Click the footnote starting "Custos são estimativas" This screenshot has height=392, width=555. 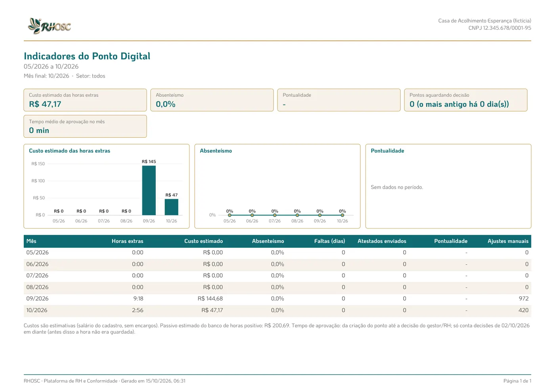click(x=277, y=329)
